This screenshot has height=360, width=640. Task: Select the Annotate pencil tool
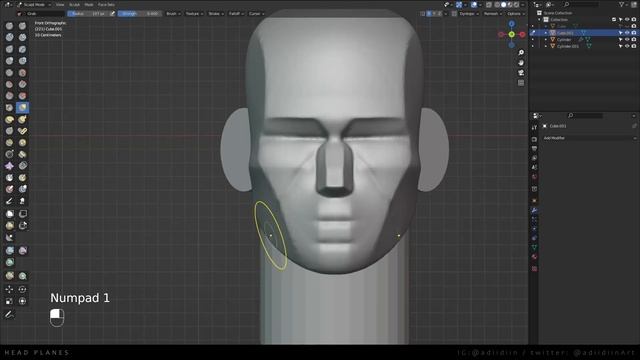[9, 315]
